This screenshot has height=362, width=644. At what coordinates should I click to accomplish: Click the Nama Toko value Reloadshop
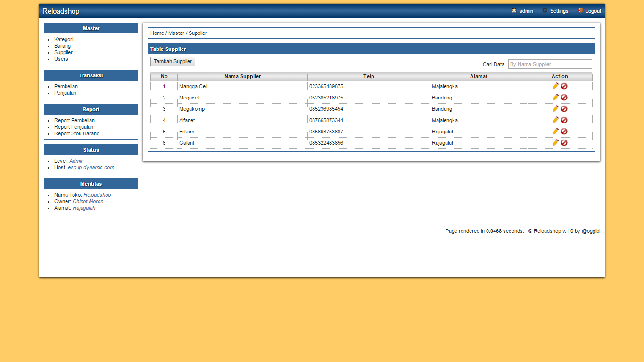pos(97,195)
